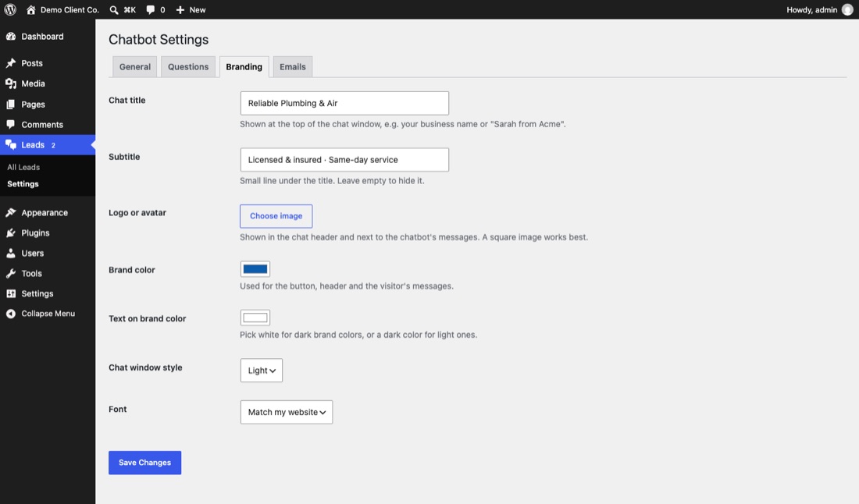Open the Chat window style dropdown
This screenshot has width=859, height=504.
click(262, 371)
